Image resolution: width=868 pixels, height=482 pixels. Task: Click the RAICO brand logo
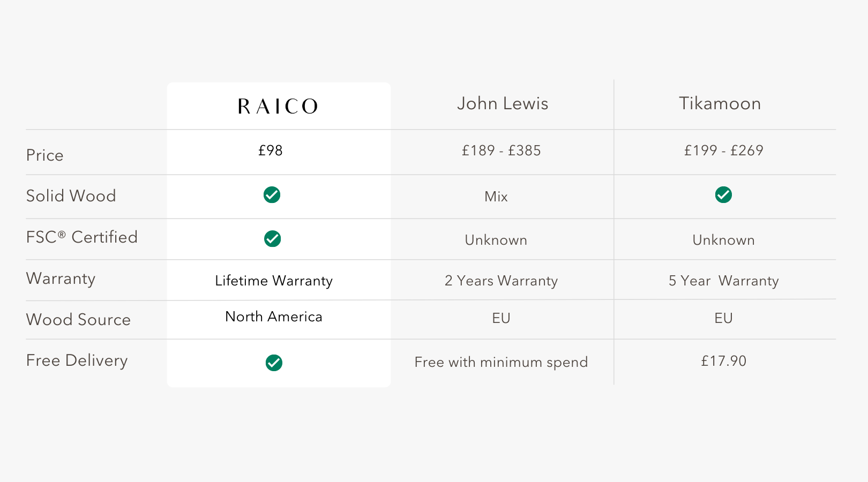tap(278, 106)
